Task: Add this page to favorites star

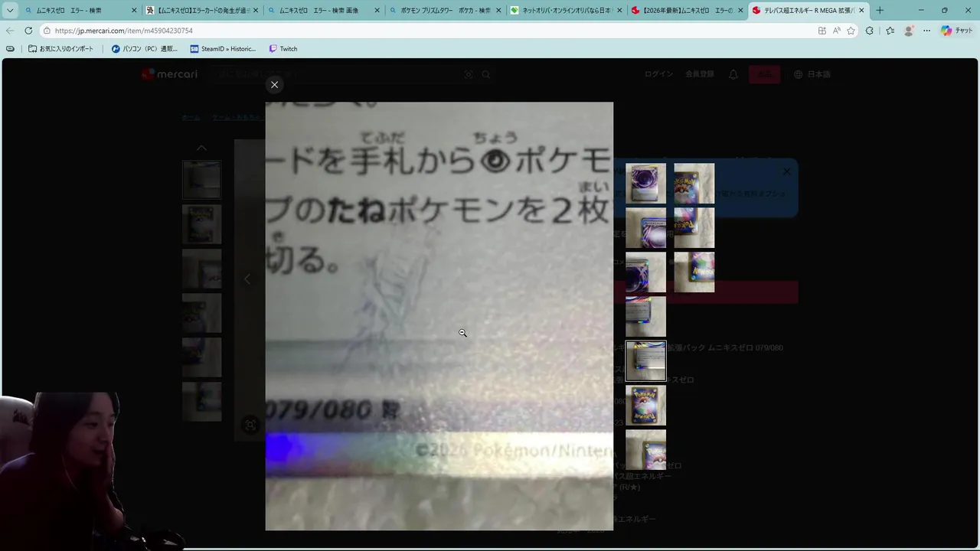Action: 851,31
